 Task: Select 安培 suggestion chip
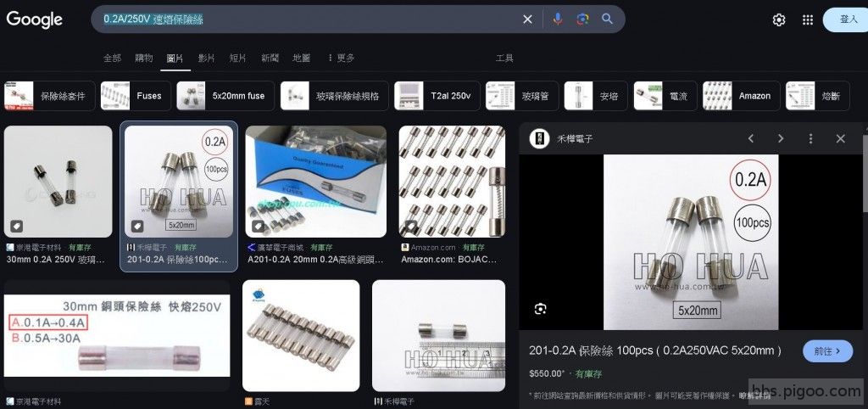point(596,96)
